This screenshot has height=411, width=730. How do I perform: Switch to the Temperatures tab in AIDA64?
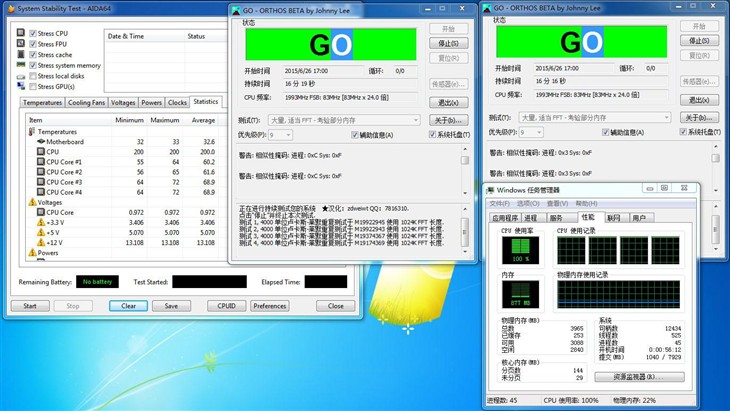[x=42, y=102]
